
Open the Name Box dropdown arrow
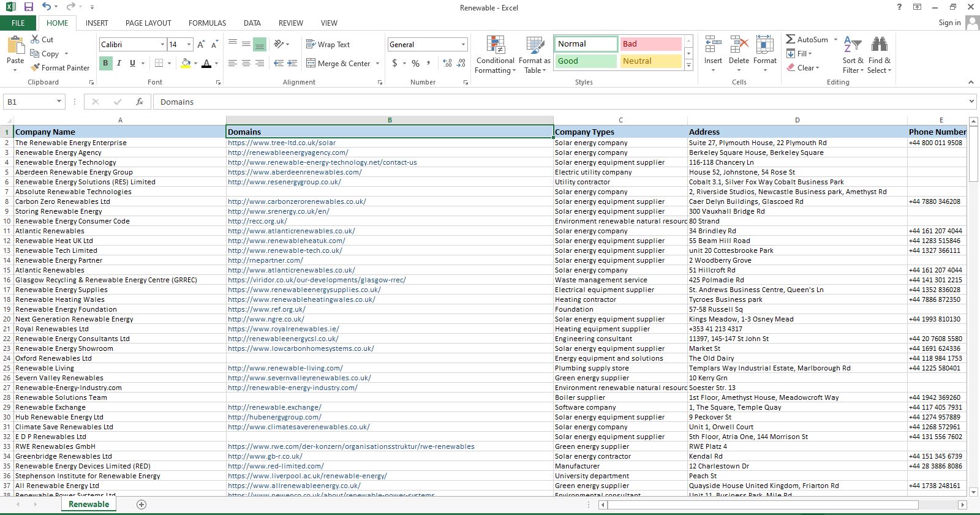[59, 102]
